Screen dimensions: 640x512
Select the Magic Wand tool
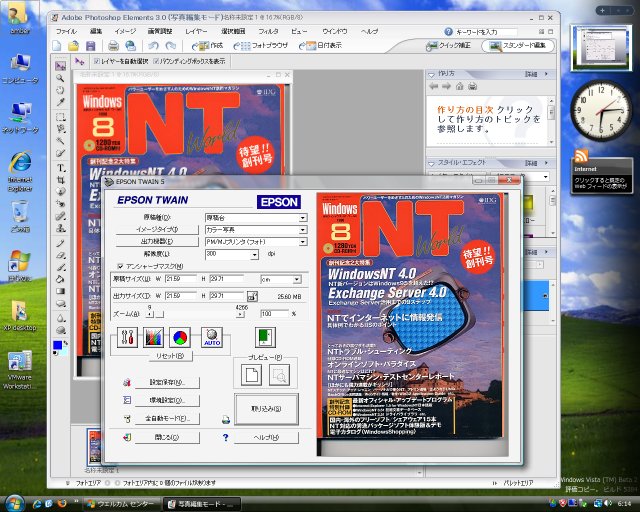coord(60,141)
